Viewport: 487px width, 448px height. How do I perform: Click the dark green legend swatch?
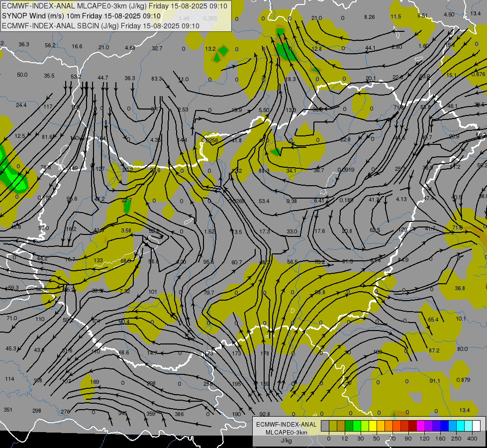[349, 426]
